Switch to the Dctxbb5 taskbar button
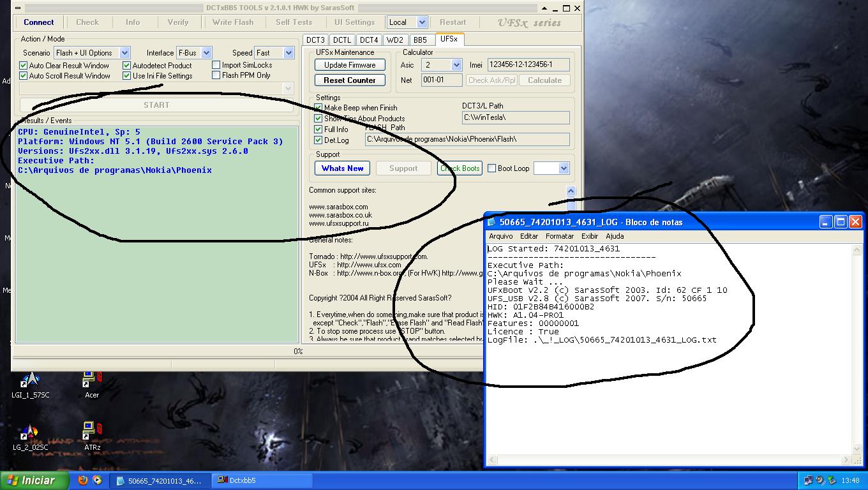The height and width of the screenshot is (490, 868). pyautogui.click(x=263, y=480)
